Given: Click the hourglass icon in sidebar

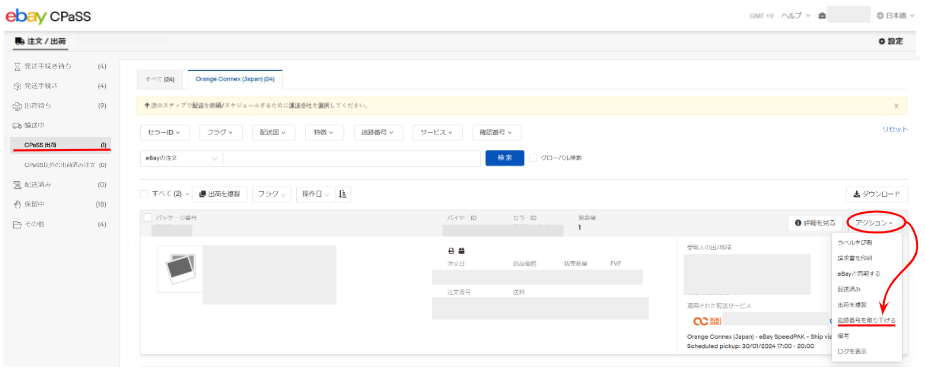Looking at the screenshot, I should [17, 66].
